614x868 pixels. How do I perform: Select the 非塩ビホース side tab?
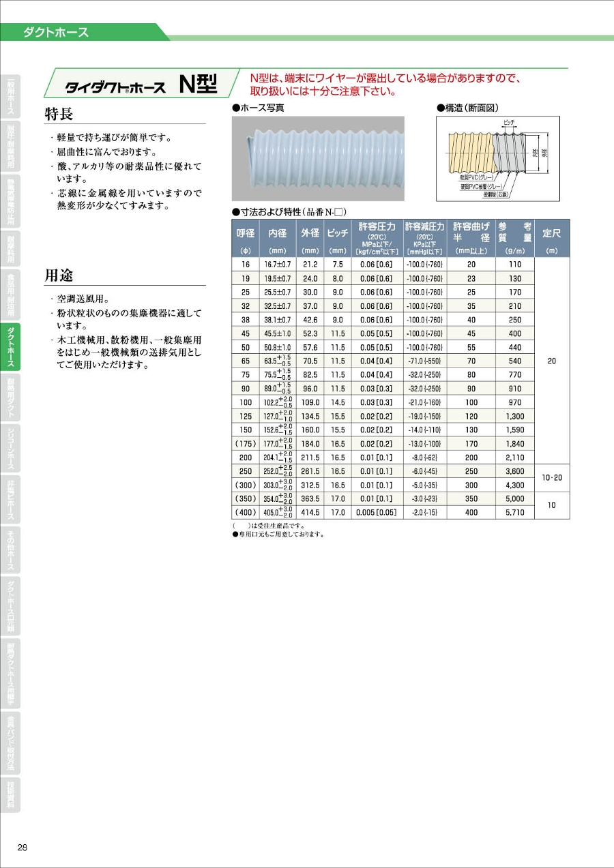[x=10, y=498]
